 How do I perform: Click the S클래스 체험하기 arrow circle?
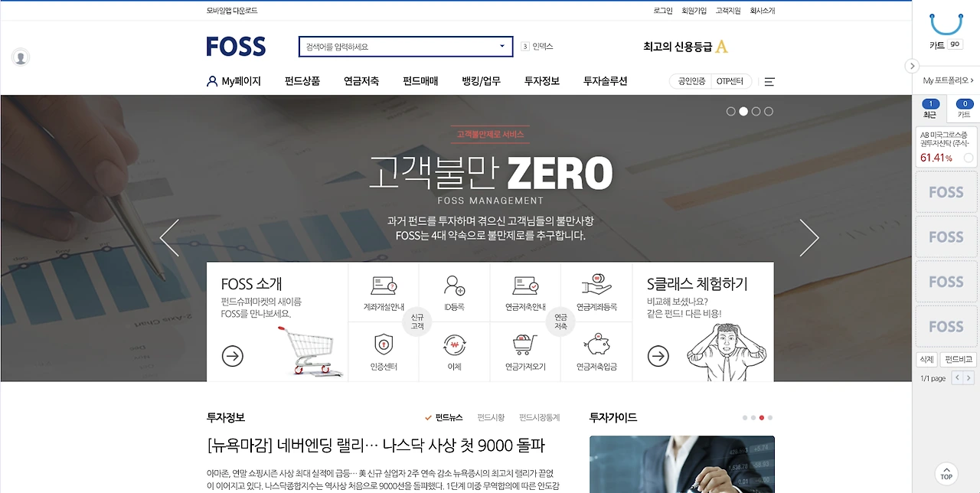click(658, 356)
